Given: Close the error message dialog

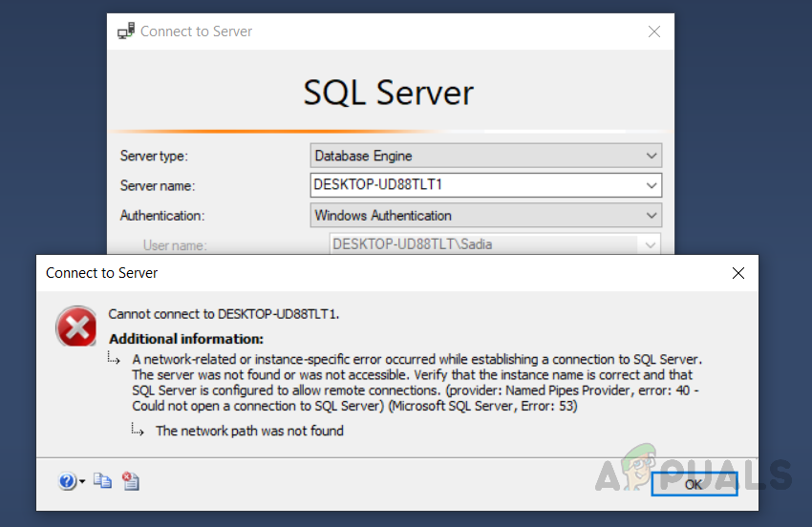Looking at the screenshot, I should pos(737,273).
